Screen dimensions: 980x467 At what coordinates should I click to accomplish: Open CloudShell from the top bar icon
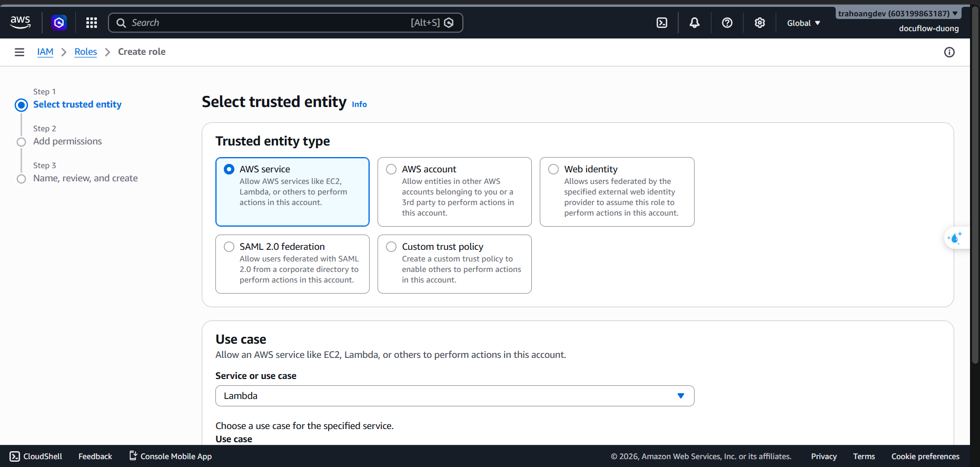[x=662, y=23]
